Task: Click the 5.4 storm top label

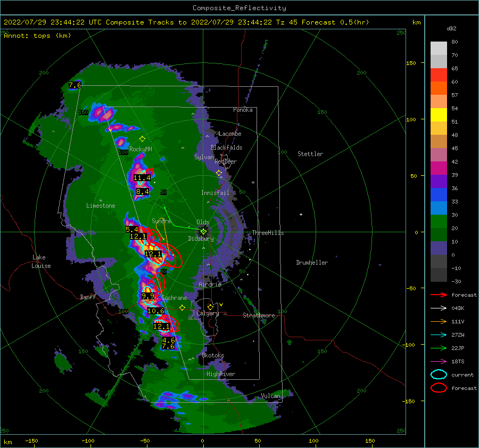Action: click(132, 230)
